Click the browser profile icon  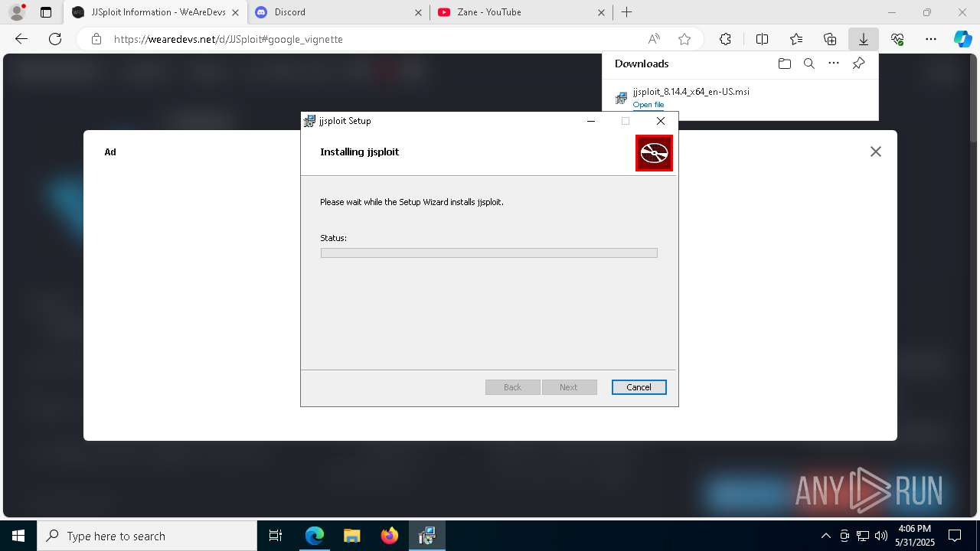[16, 12]
